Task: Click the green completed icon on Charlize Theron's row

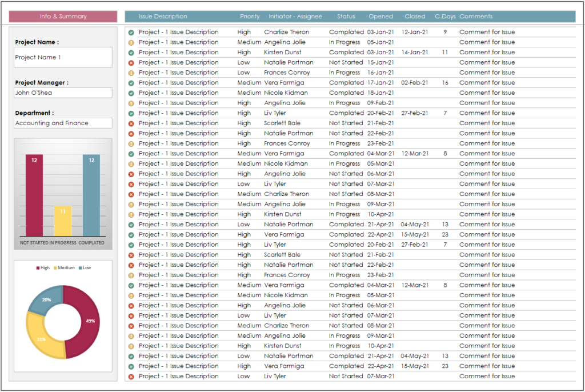Action: [x=132, y=31]
